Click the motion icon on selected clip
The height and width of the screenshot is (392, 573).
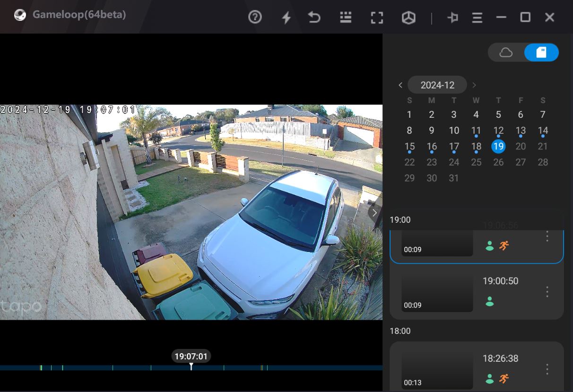click(504, 245)
